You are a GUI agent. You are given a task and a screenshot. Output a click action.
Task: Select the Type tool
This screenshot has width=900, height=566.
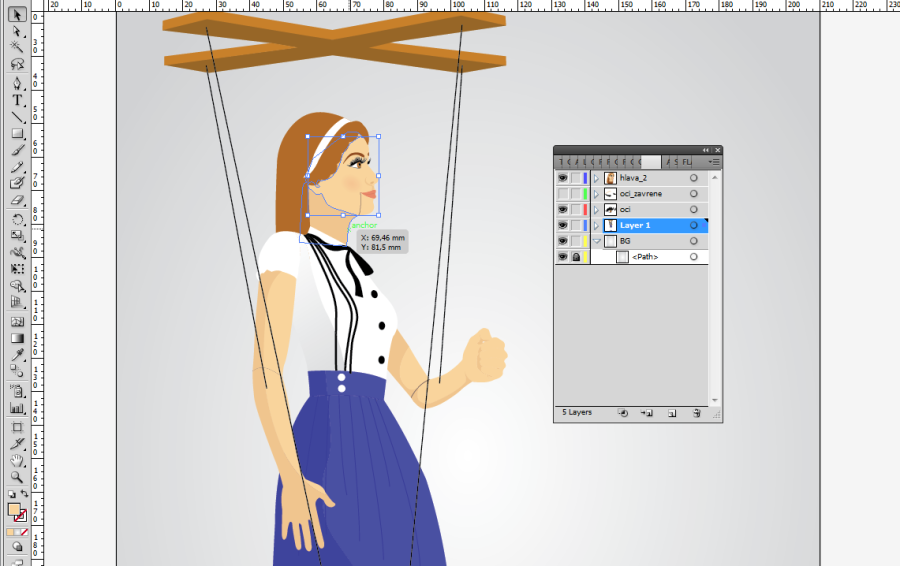click(x=18, y=100)
